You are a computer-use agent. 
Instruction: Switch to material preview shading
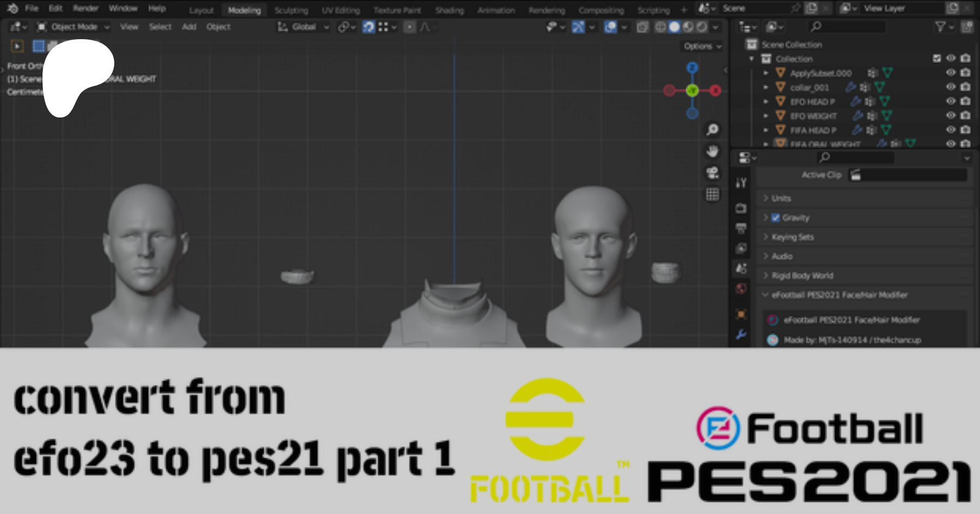point(688,27)
